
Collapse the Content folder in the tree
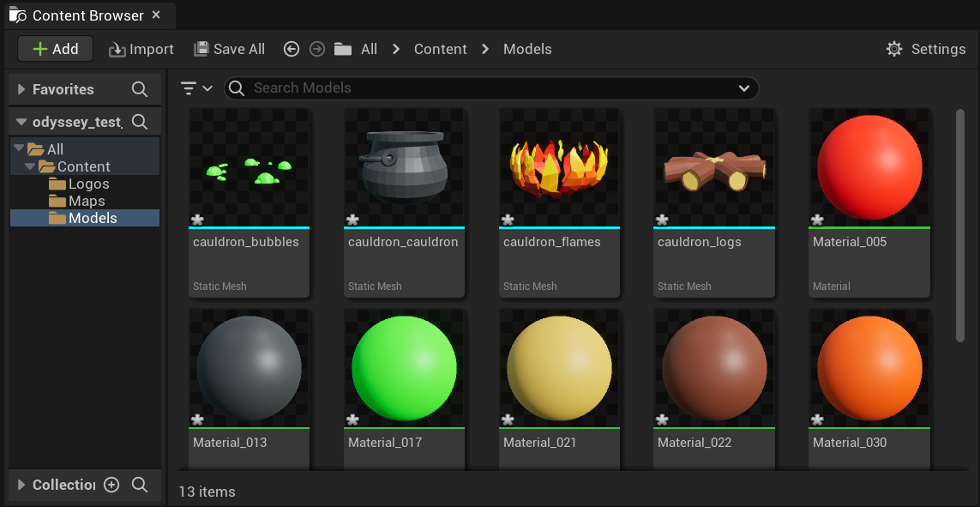point(29,166)
